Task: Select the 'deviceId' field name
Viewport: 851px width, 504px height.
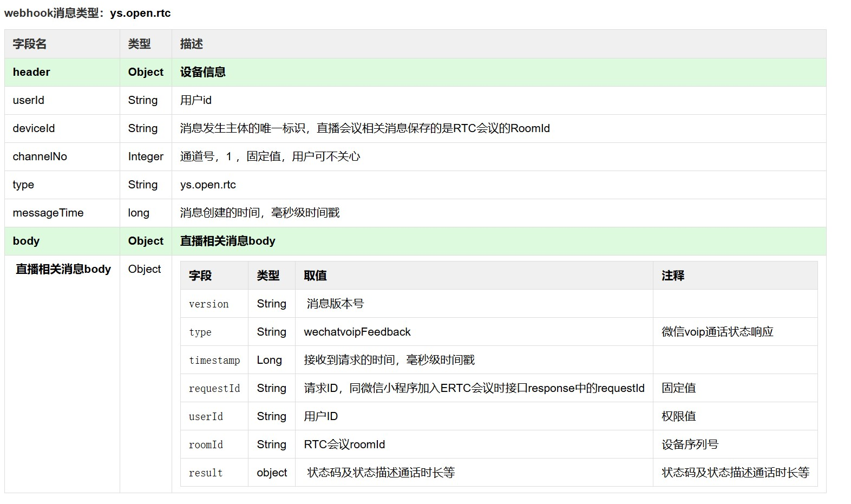Action: (x=34, y=128)
